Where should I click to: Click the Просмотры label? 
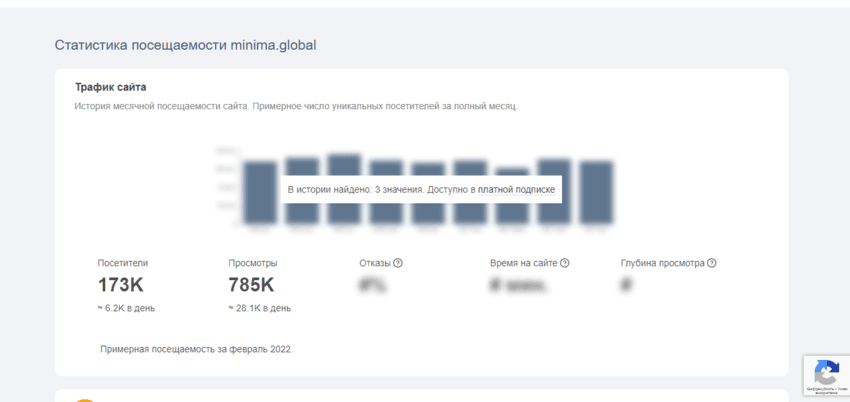point(253,263)
